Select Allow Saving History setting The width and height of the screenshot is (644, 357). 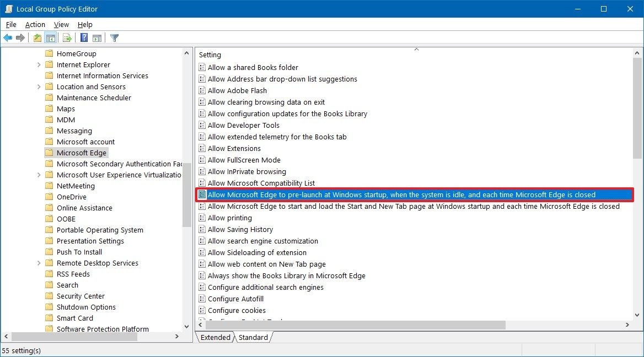tap(240, 229)
